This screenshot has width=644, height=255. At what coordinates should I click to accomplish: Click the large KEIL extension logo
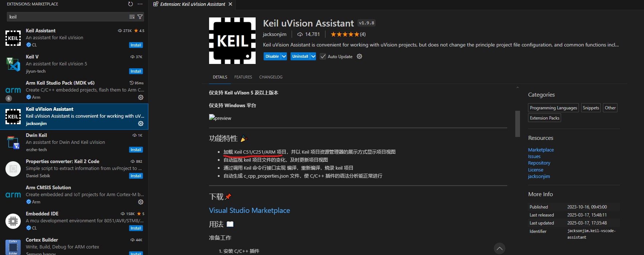(x=232, y=41)
